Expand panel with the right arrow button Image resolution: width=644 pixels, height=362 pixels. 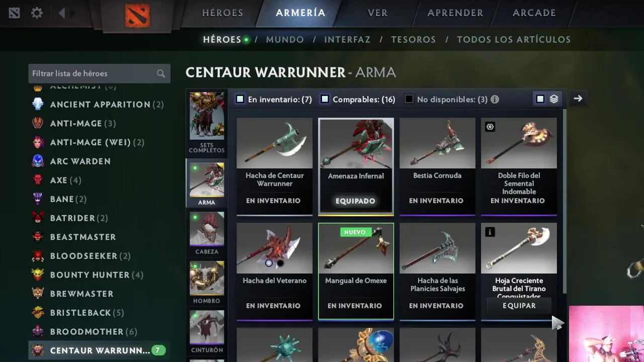click(578, 99)
